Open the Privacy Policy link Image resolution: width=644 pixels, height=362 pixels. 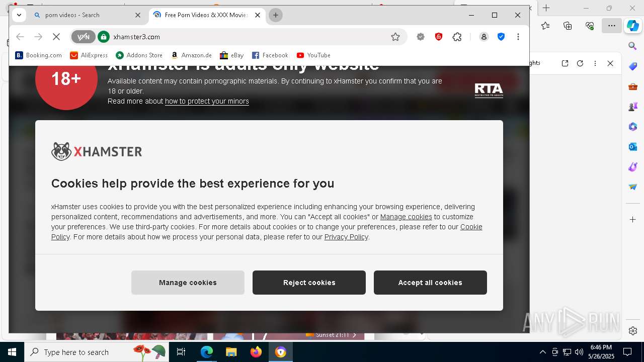coord(346,237)
